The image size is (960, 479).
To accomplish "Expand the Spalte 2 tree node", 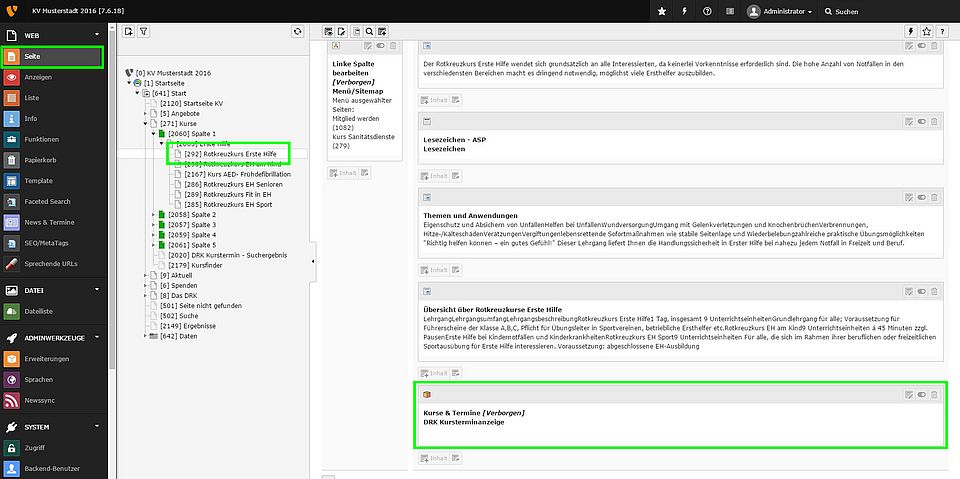I will 153,214.
